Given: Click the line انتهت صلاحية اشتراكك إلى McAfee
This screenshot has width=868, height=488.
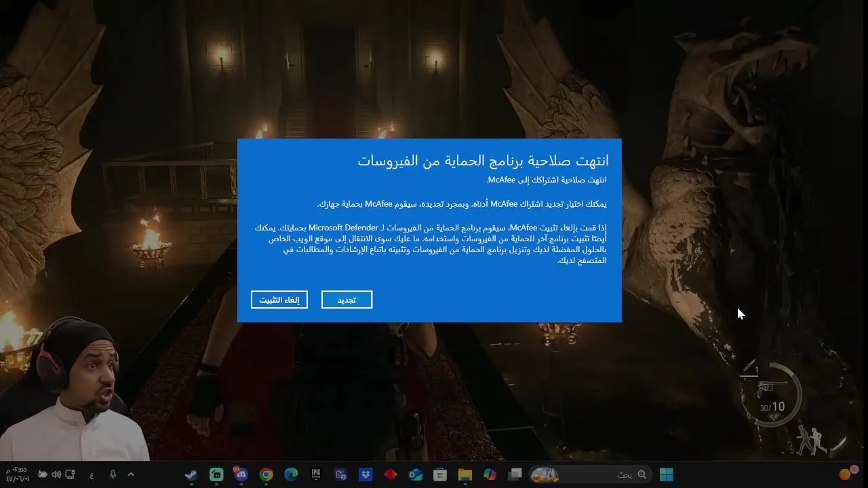Looking at the screenshot, I should coord(546,180).
